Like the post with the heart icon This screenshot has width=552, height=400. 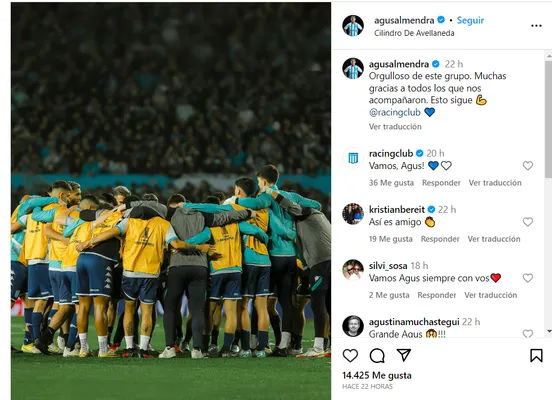point(350,356)
